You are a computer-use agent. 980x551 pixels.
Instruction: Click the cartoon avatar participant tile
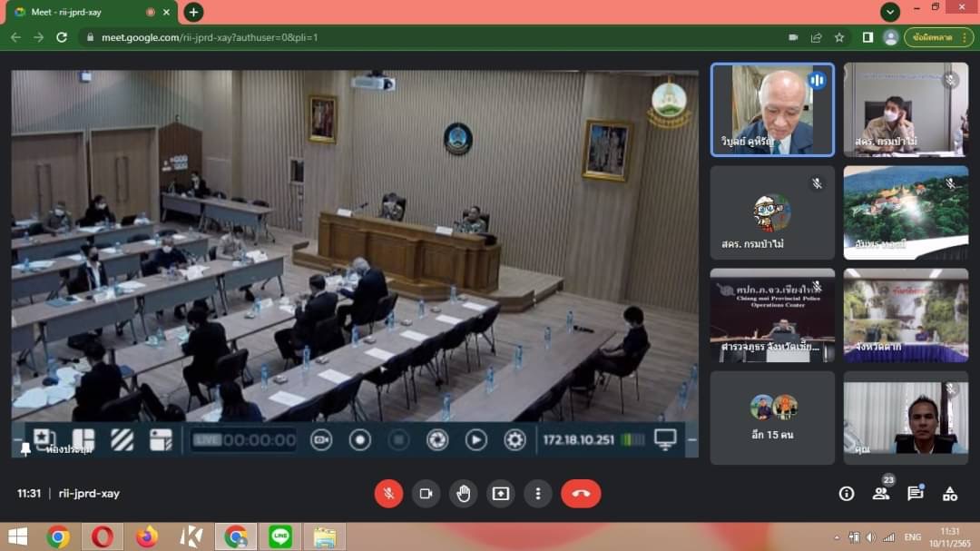772,212
